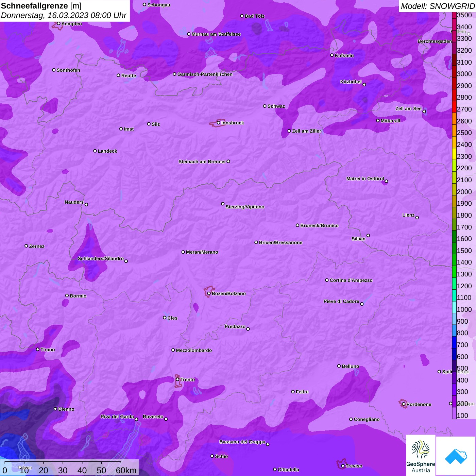The image size is (476, 476).
Task: Click the Berchtesgaden label
Action: pos(435,41)
